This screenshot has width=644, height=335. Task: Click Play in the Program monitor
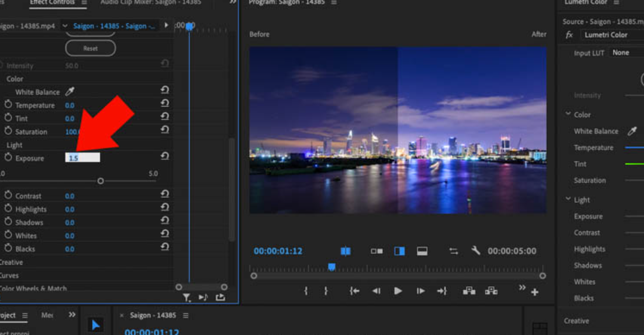coord(398,291)
